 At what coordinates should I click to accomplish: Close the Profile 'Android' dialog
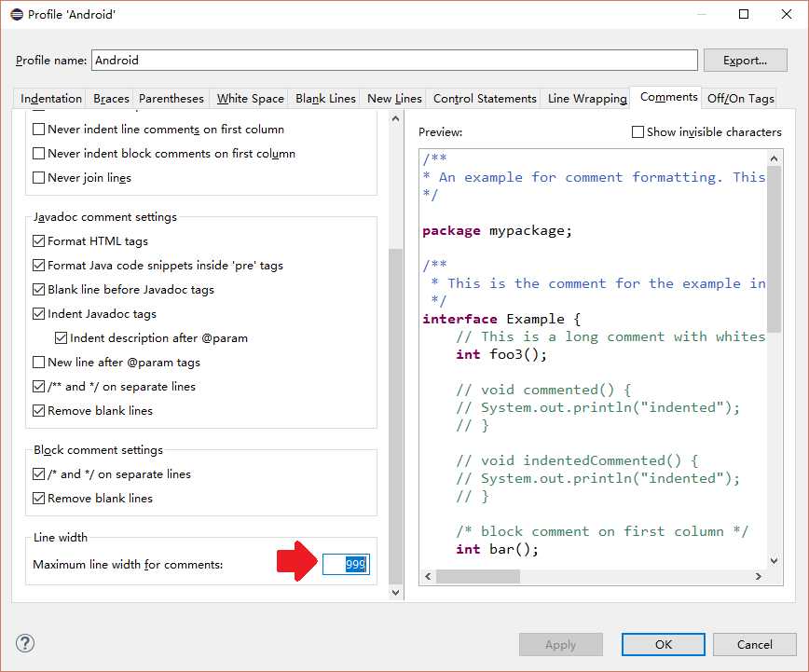[787, 15]
